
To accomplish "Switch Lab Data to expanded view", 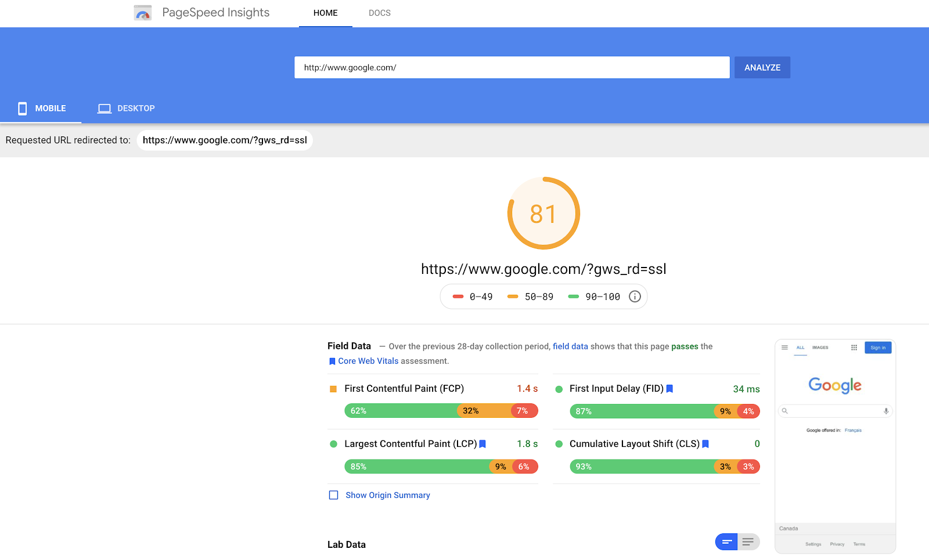I will (x=748, y=542).
